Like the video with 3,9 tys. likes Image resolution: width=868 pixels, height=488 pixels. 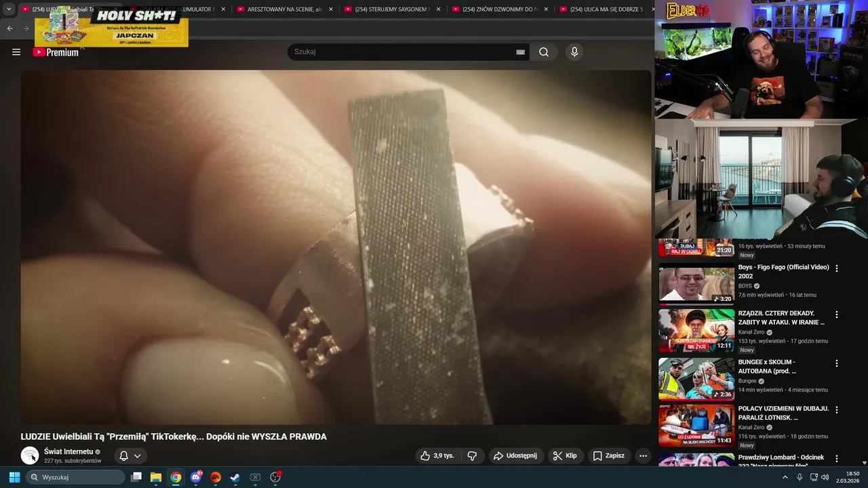[x=437, y=456]
